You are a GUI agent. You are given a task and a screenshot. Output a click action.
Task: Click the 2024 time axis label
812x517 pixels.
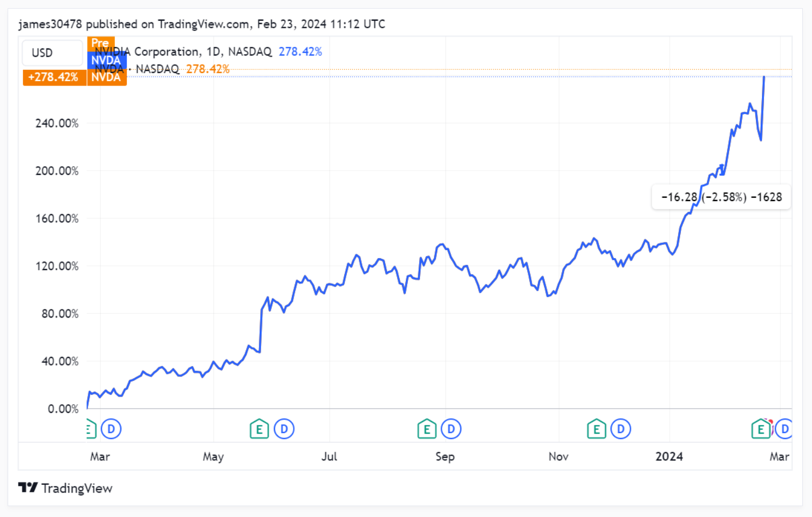(669, 457)
